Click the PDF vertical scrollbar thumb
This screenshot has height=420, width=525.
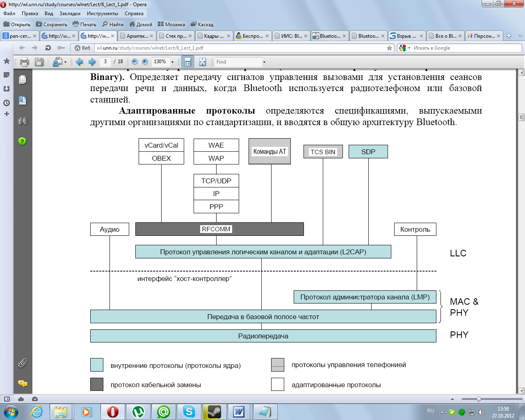click(x=521, y=117)
